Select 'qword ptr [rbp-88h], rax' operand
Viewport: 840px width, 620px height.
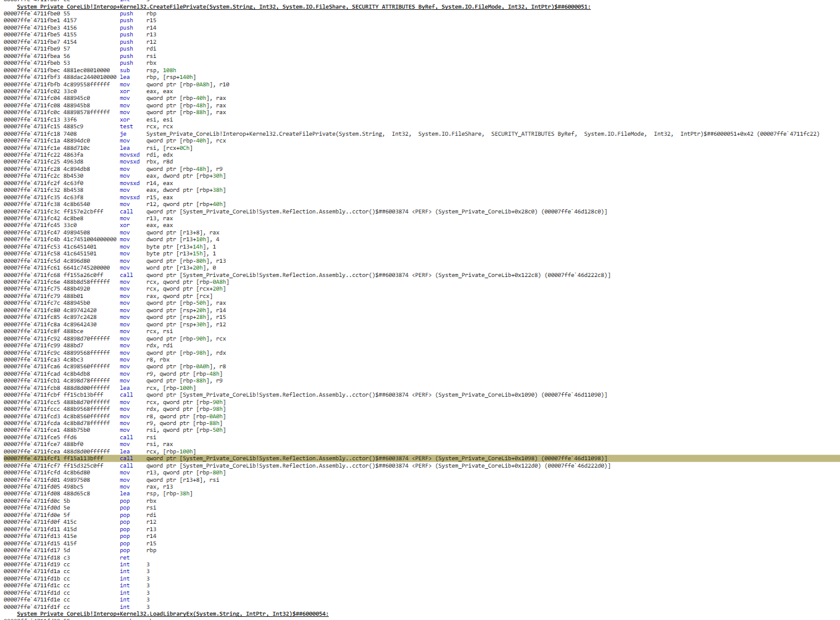[186, 112]
